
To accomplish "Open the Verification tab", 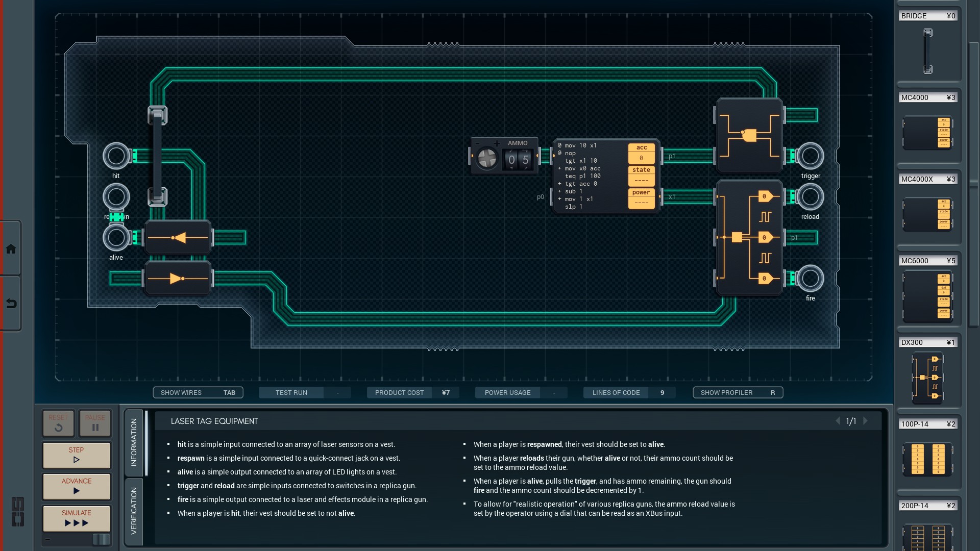I will pos(134,510).
